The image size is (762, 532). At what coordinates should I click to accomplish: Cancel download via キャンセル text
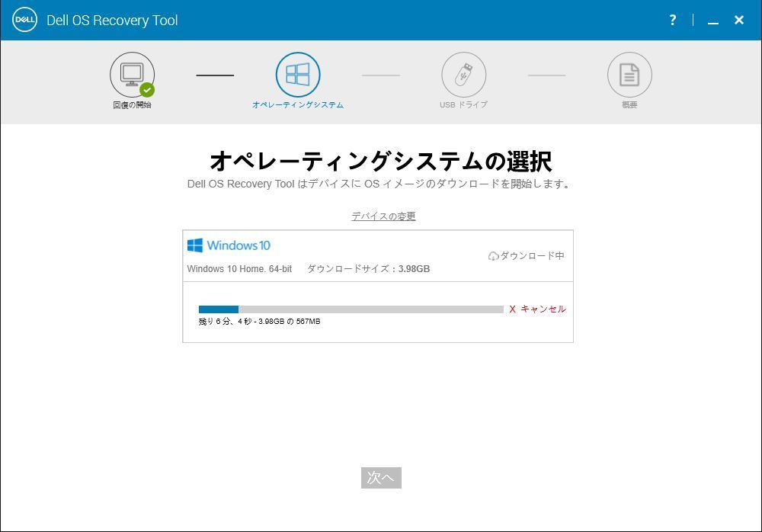coord(543,309)
